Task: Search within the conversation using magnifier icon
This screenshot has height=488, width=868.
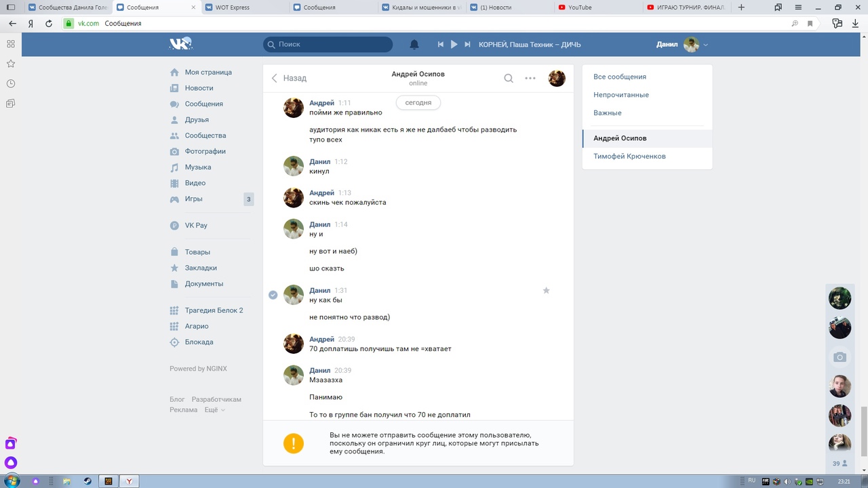Action: pos(509,78)
